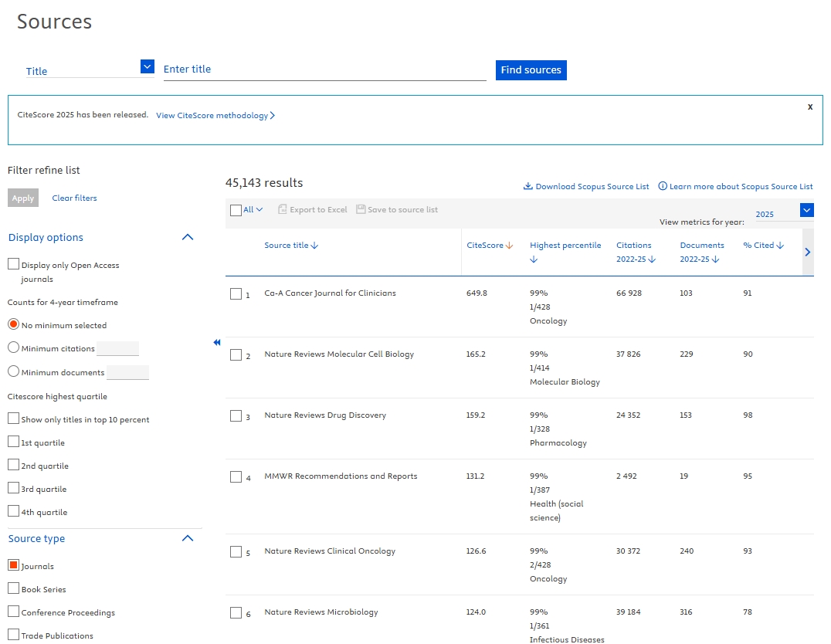Select checkbox for Nature Reviews Clinical Oncology
The height and width of the screenshot is (644, 831).
coord(236,552)
